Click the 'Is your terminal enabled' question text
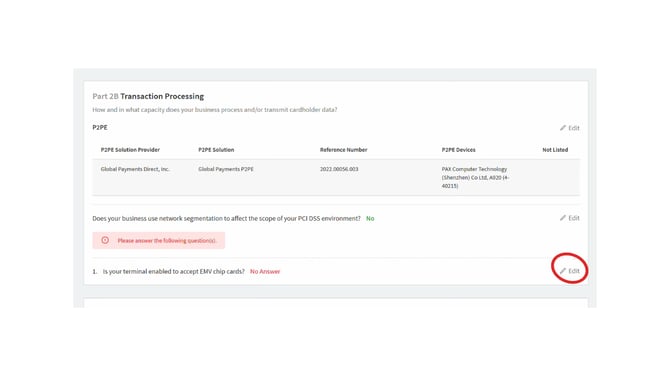Viewport: 670px width, 376px height. (x=173, y=271)
